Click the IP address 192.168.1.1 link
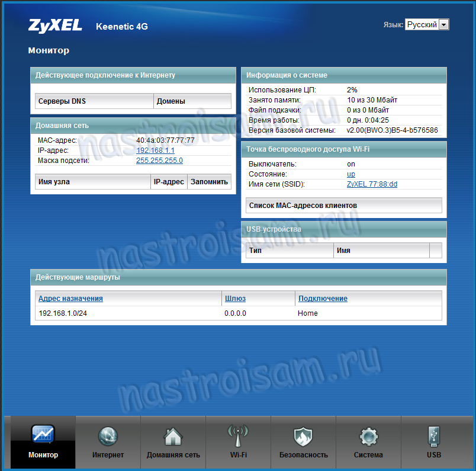The width and height of the screenshot is (476, 471). [x=155, y=150]
